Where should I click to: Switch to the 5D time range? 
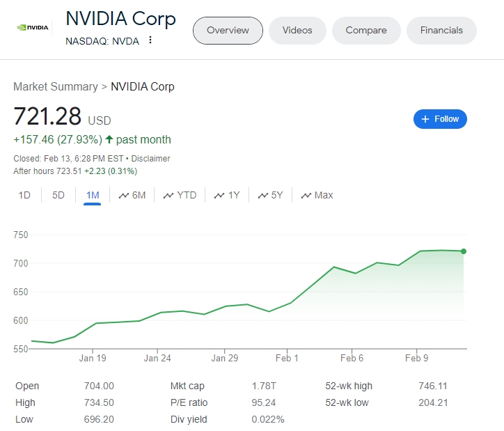[58, 195]
